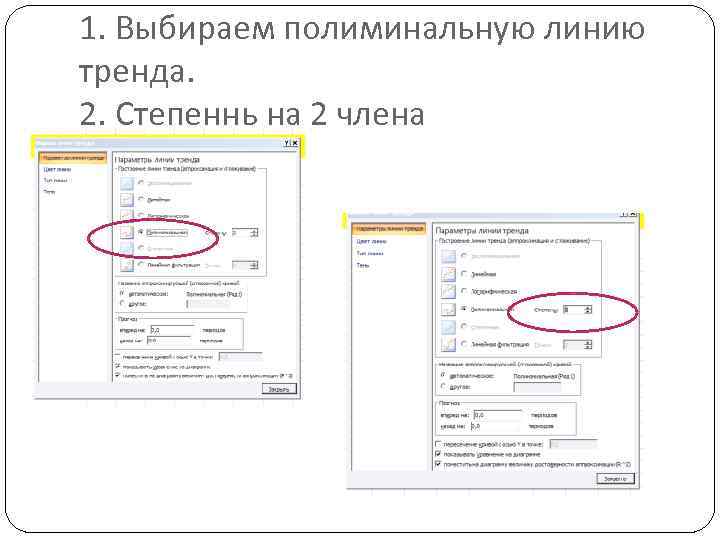Screen dimensions: 720x540
Task: Select Линейная фильтрация radio in left dialog
Action: (141, 264)
